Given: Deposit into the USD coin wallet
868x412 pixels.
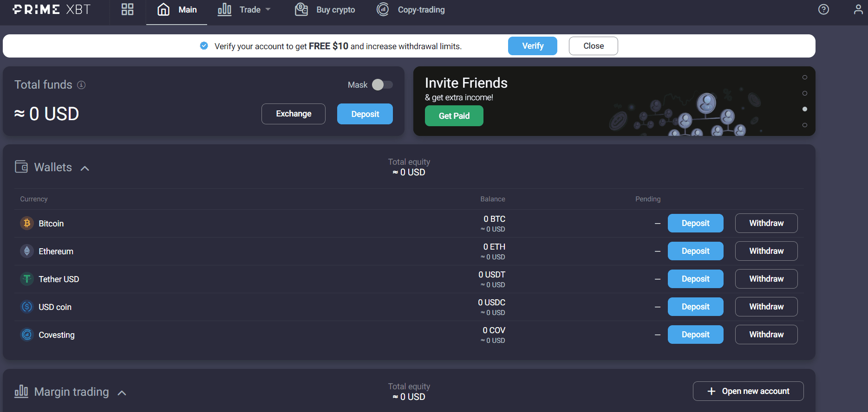Looking at the screenshot, I should coord(696,307).
